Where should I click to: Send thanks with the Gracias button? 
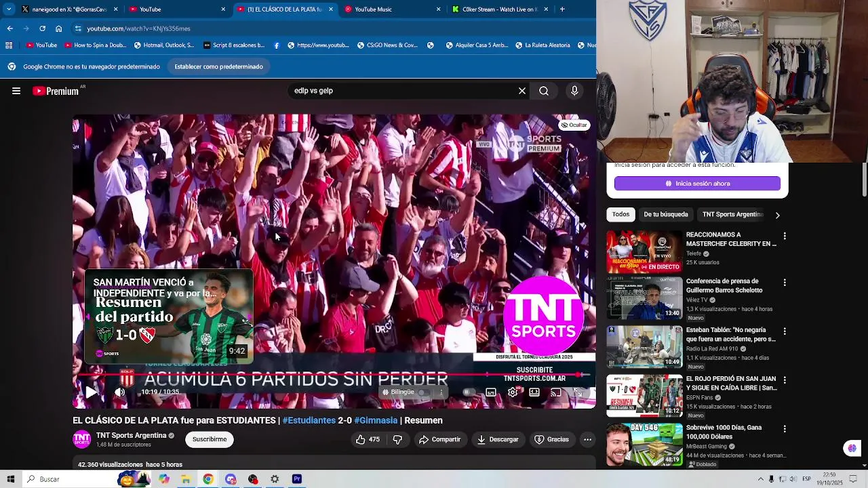(551, 439)
